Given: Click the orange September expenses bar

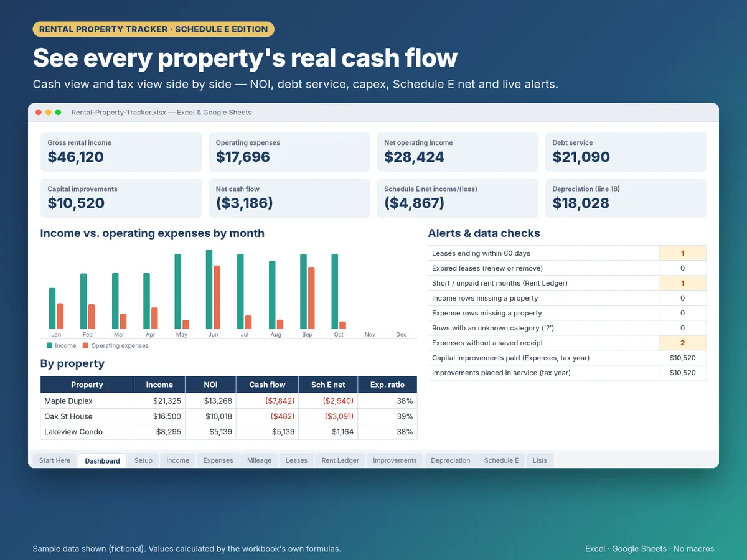Looking at the screenshot, I should coord(311,298).
